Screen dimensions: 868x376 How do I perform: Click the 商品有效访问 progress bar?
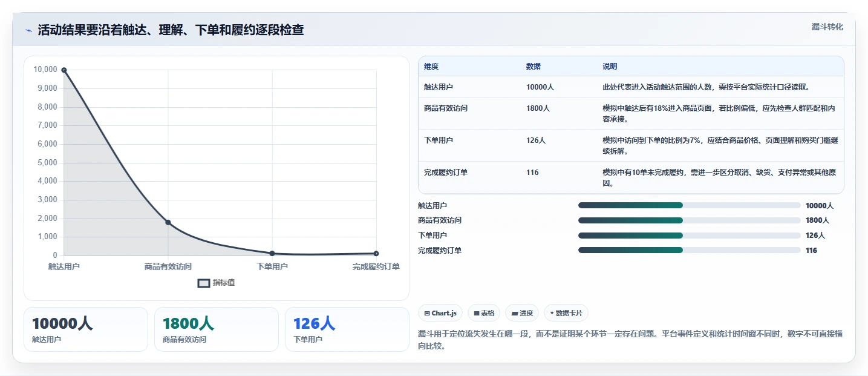point(690,220)
